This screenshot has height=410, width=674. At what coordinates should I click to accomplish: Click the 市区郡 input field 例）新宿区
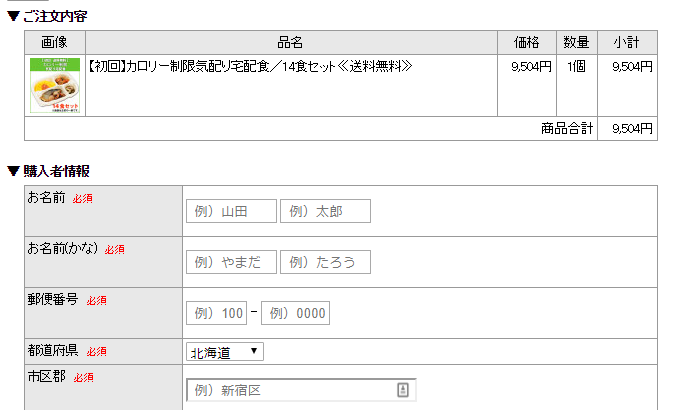coord(301,390)
